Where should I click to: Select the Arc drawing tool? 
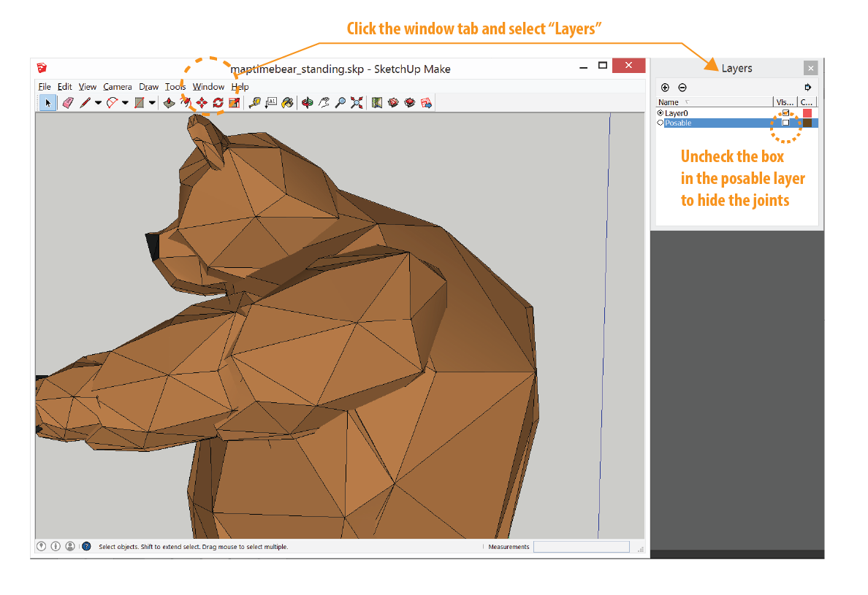(x=113, y=103)
